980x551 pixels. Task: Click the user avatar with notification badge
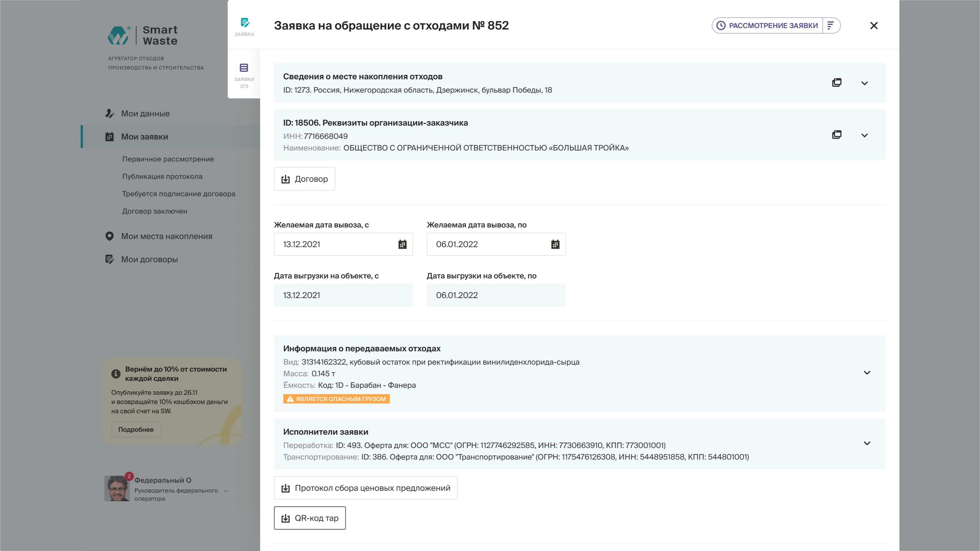[x=117, y=488]
